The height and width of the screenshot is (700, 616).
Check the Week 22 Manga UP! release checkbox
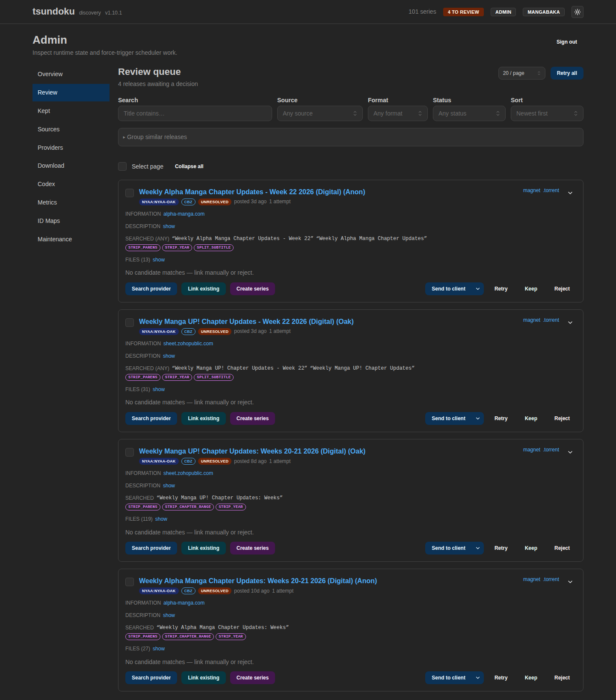coord(130,323)
